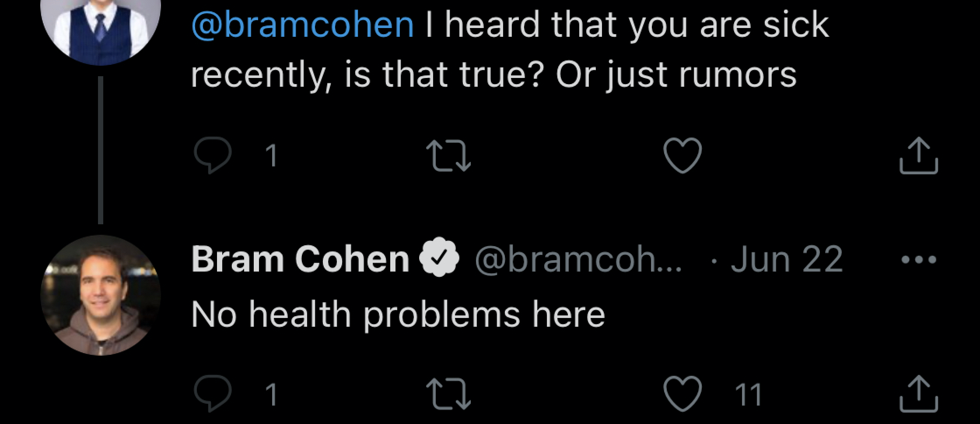Image resolution: width=980 pixels, height=424 pixels.
Task: Open replies on the rumors question tweet
Action: pos(213,155)
